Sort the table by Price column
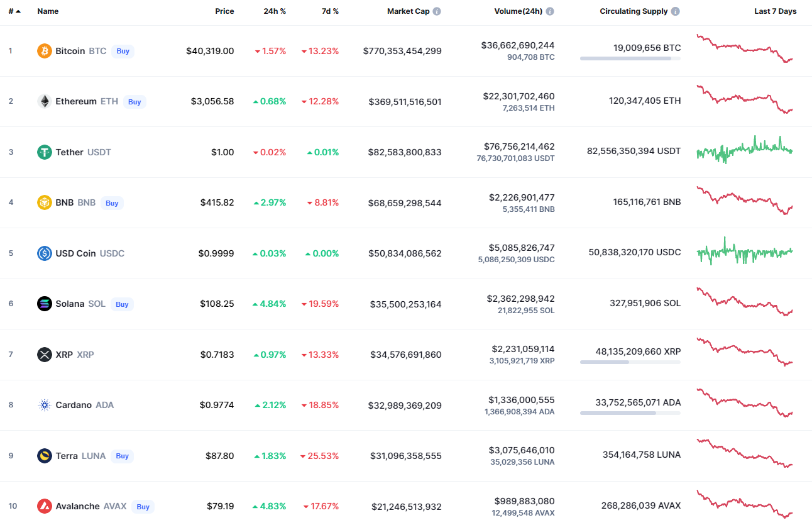 pyautogui.click(x=224, y=11)
